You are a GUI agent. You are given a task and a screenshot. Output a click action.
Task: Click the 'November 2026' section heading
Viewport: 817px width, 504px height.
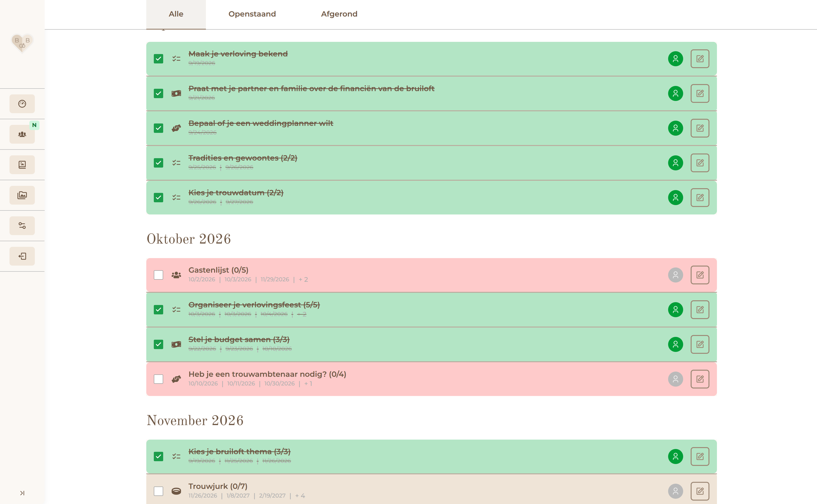pos(195,420)
